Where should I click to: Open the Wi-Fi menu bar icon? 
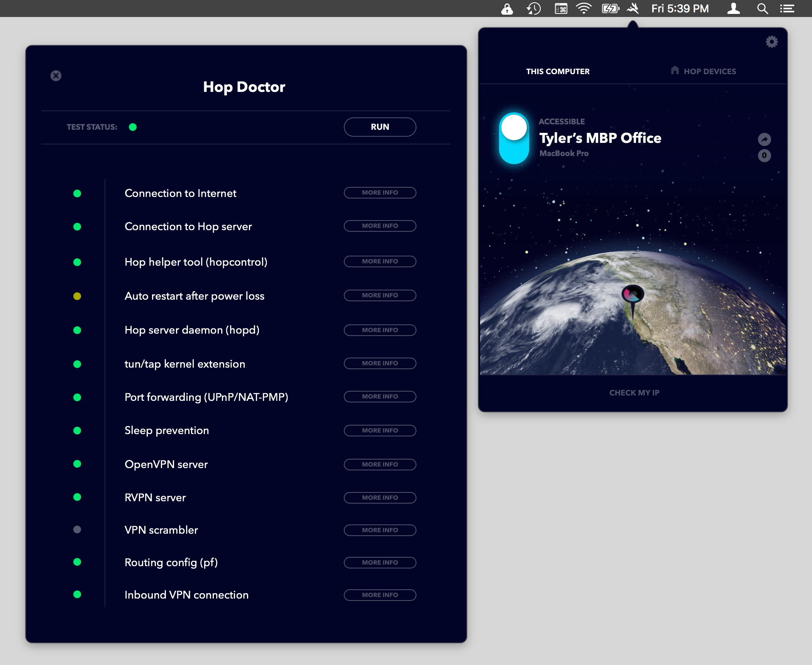[584, 8]
